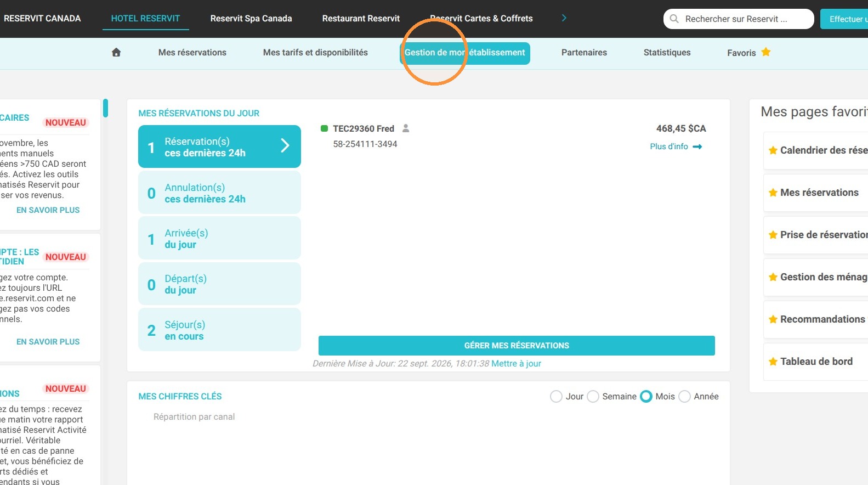Select the Année radio button
This screenshot has height=485, width=868.
(684, 396)
